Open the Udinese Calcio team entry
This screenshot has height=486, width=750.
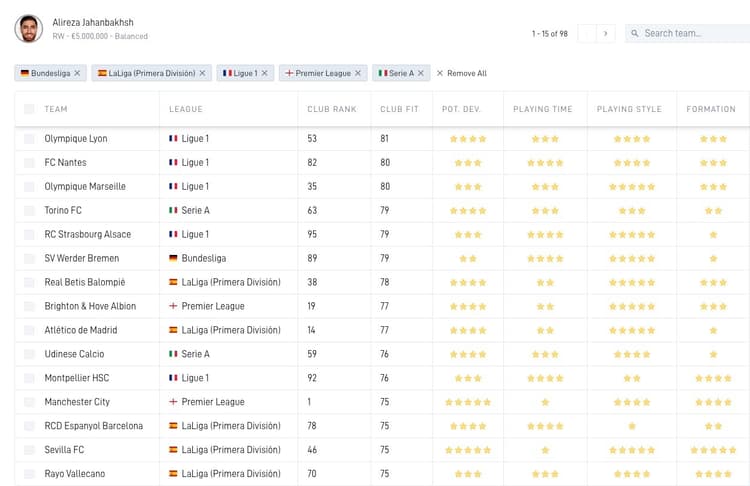point(74,354)
